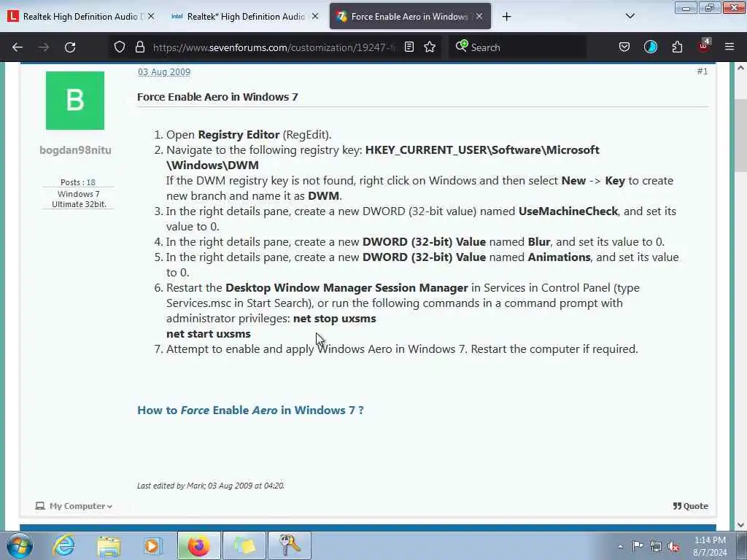This screenshot has height=560, width=747.
Task: Select the Force Enable Aero tab
Action: pyautogui.click(x=410, y=16)
